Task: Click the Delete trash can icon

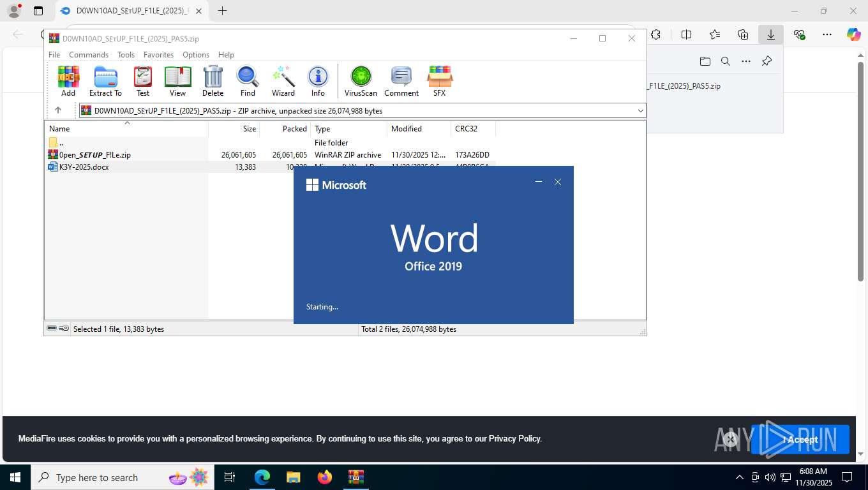Action: click(x=213, y=81)
